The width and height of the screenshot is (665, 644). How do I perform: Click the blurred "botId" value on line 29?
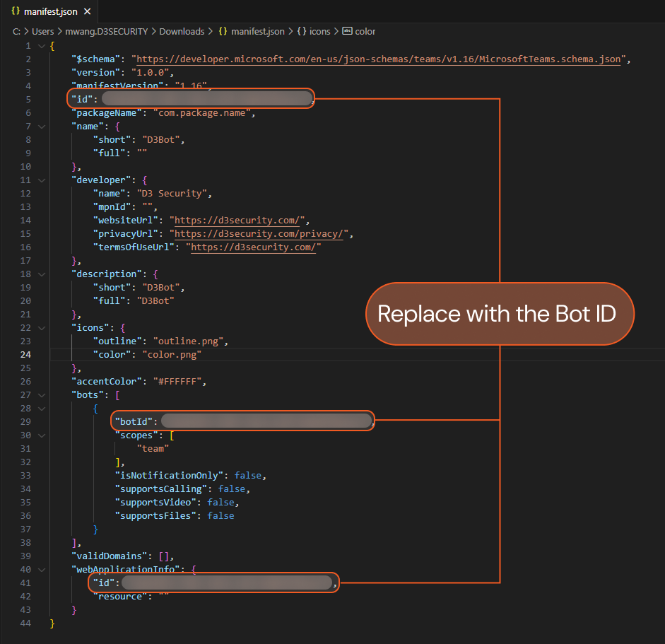click(266, 422)
